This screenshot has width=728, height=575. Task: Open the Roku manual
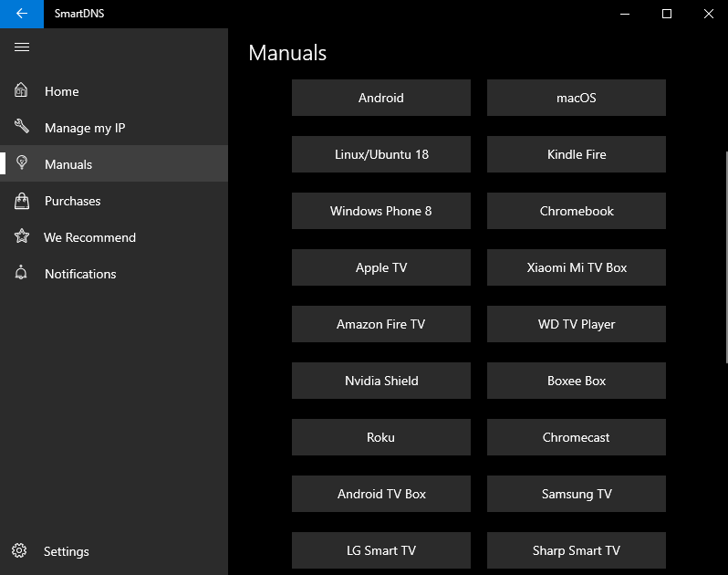tap(381, 437)
